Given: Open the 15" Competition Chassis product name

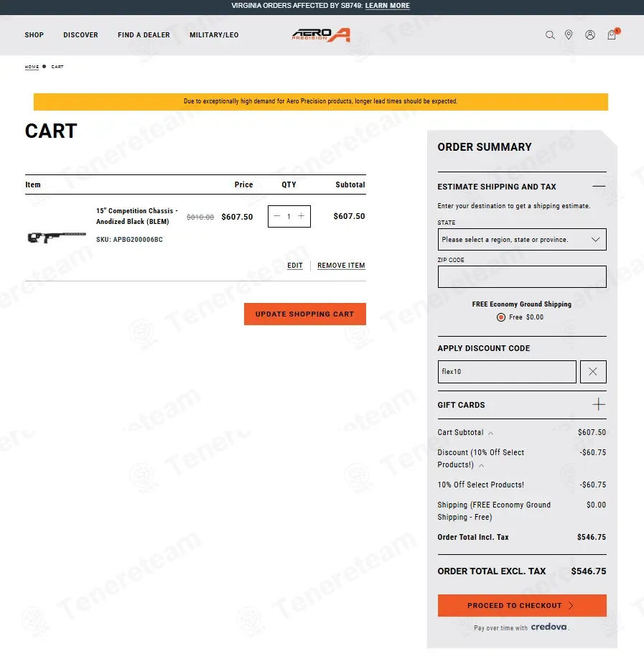Looking at the screenshot, I should (x=136, y=216).
